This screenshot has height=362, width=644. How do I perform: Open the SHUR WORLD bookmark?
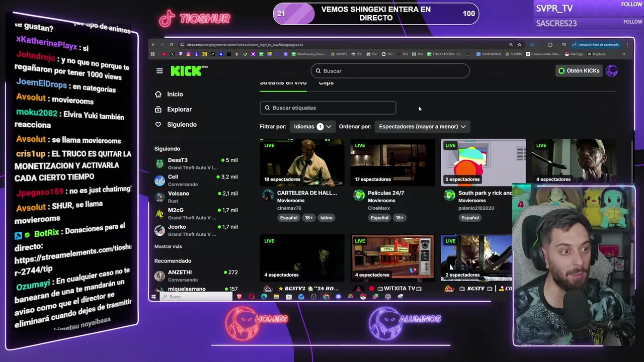point(488,54)
